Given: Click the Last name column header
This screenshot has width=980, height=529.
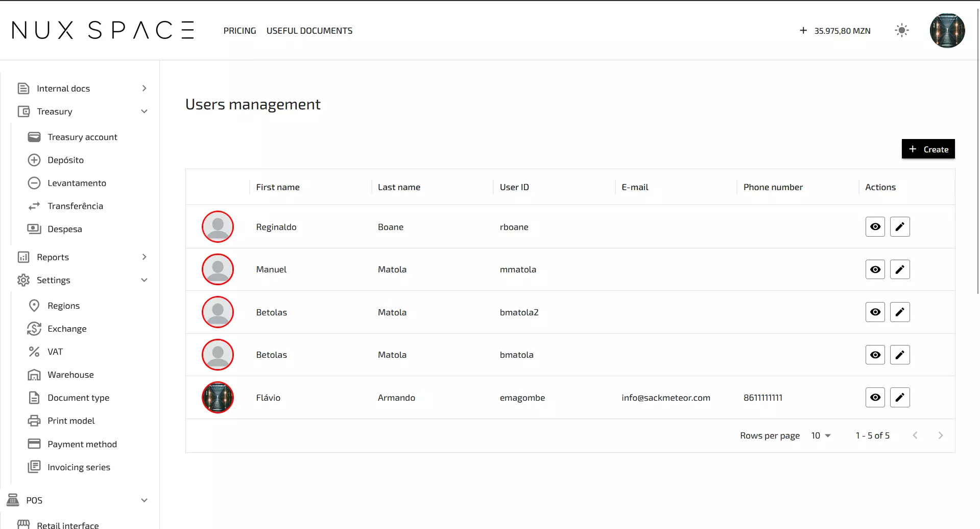Looking at the screenshot, I should [x=399, y=187].
